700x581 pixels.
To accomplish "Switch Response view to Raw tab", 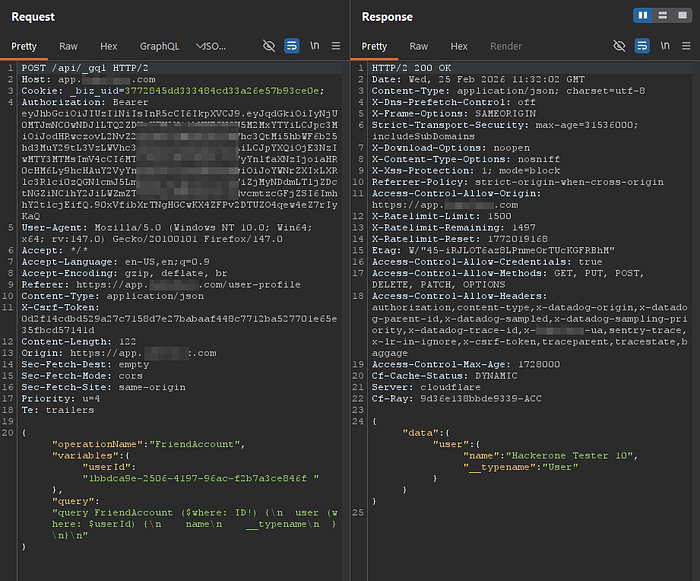I will tap(419, 46).
